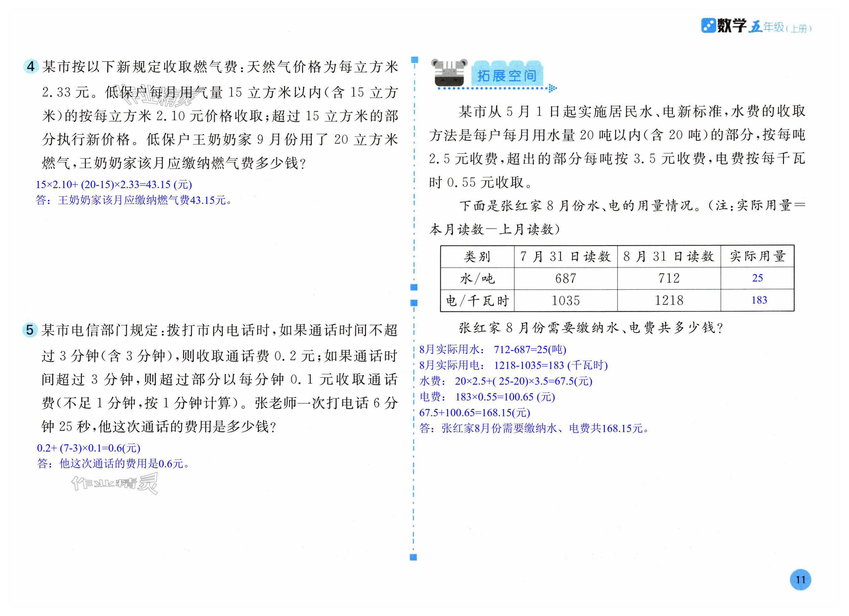Image resolution: width=849 pixels, height=616 pixels.
Task: Click the question 5 number badge
Action: [x=30, y=330]
